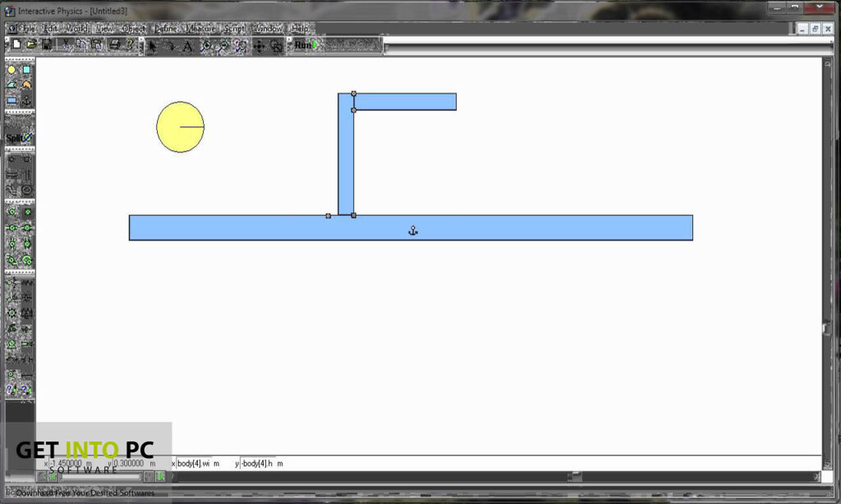Cut selection with the scissors icon

point(66,45)
